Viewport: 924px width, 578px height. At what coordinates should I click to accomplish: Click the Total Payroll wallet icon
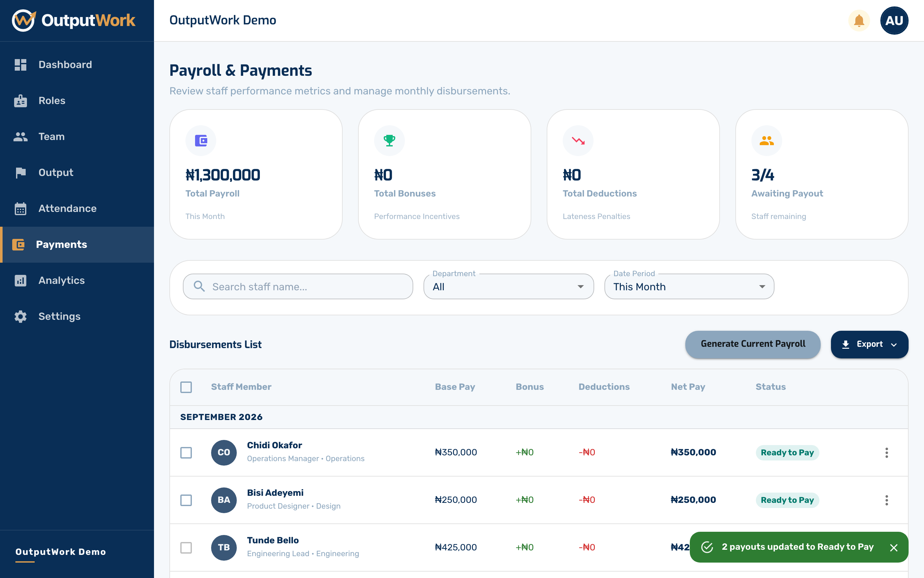[x=201, y=141]
